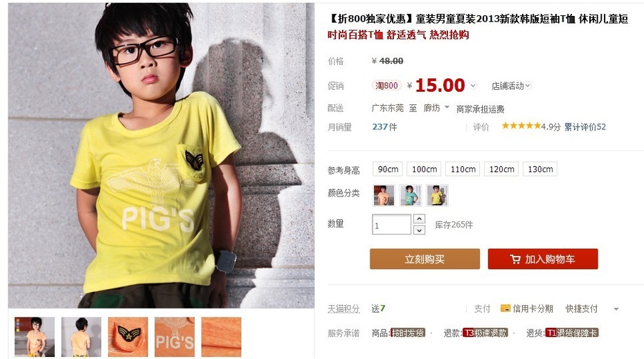Viewport: 644px width, 359px height.
Task: Select the 90cm height option
Action: pos(388,169)
